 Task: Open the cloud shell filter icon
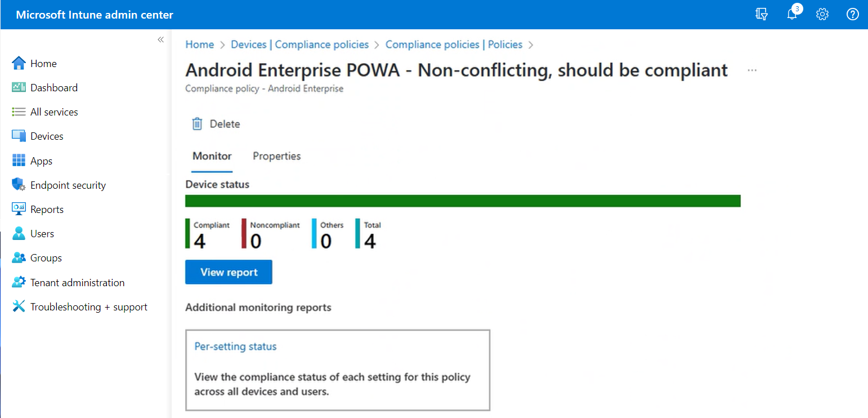(x=762, y=14)
